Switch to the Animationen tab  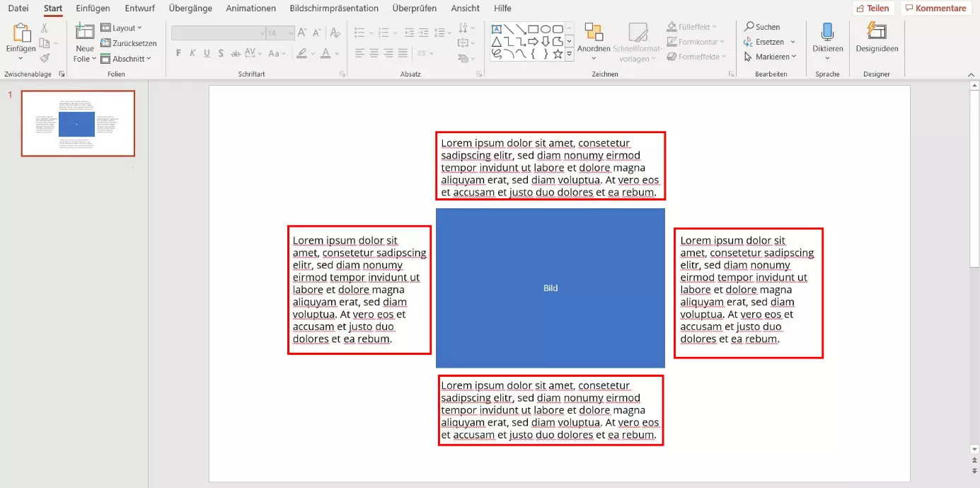click(x=251, y=8)
